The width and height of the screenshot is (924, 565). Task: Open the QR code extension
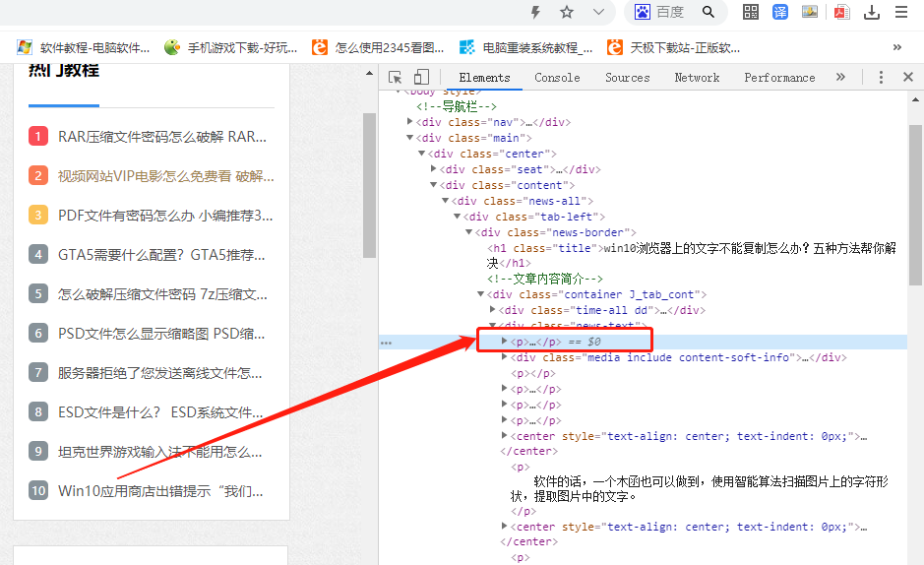pos(751,12)
